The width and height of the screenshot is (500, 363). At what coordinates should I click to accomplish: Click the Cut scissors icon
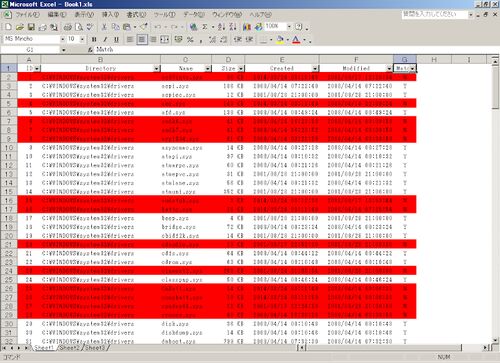[x=104, y=27]
